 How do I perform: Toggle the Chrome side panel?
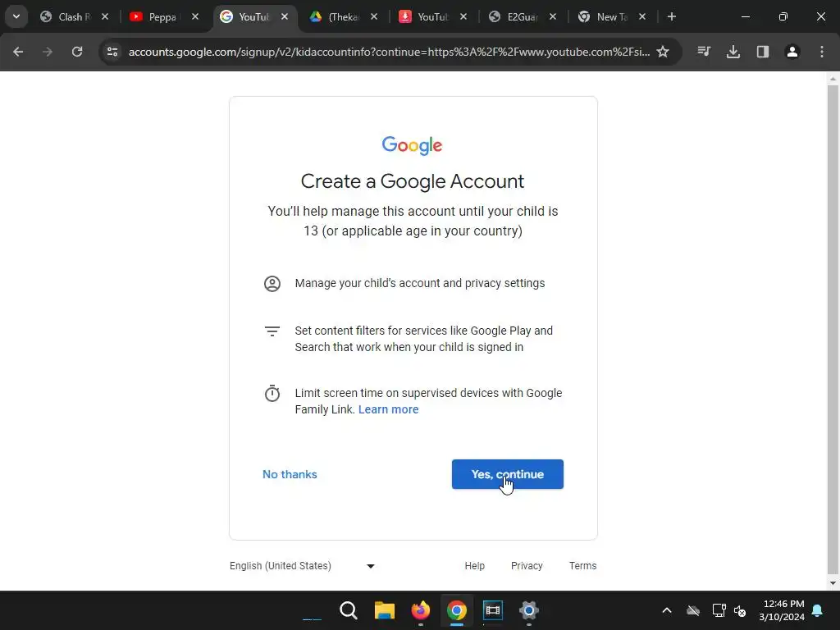click(763, 52)
